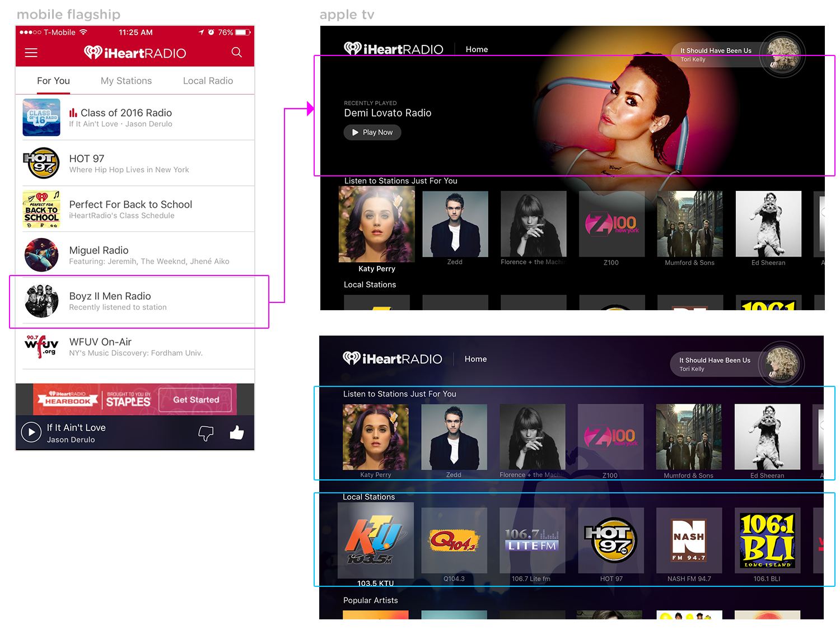Tap the battery indicator in the phone status bar
840x630 pixels.
click(243, 32)
